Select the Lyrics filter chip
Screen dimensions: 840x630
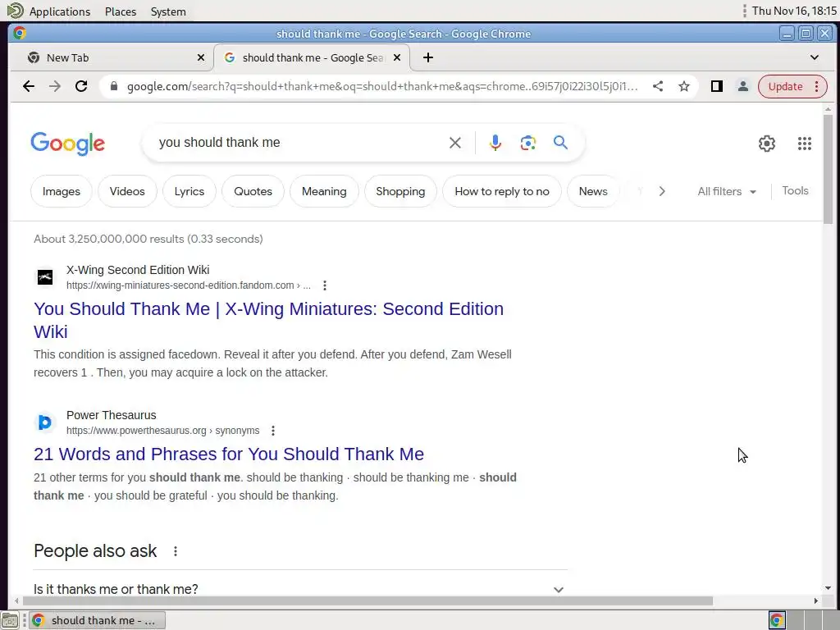(189, 191)
